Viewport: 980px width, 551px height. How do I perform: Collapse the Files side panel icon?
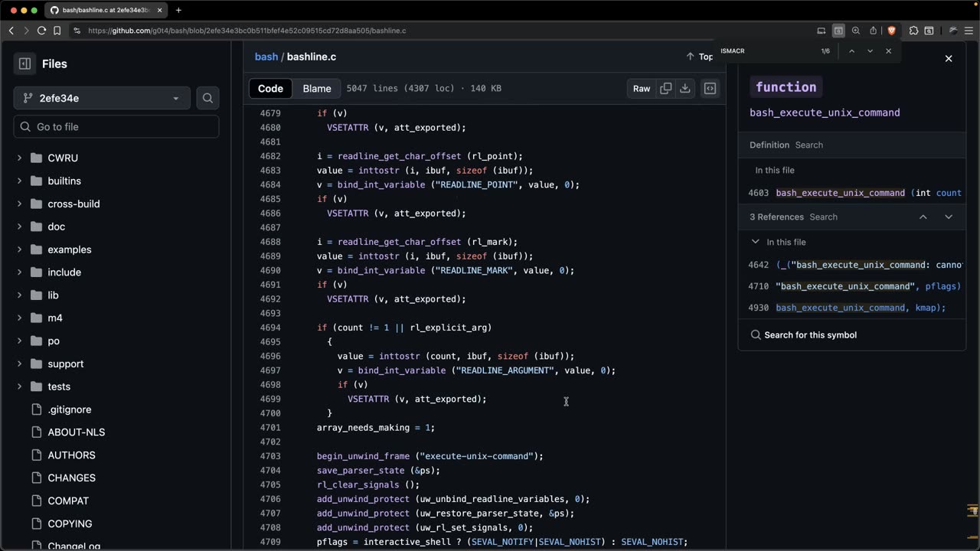24,64
